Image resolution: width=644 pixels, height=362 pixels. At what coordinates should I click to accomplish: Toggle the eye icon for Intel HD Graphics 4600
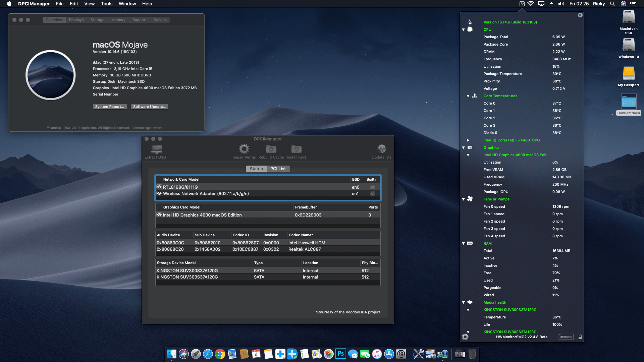[159, 215]
